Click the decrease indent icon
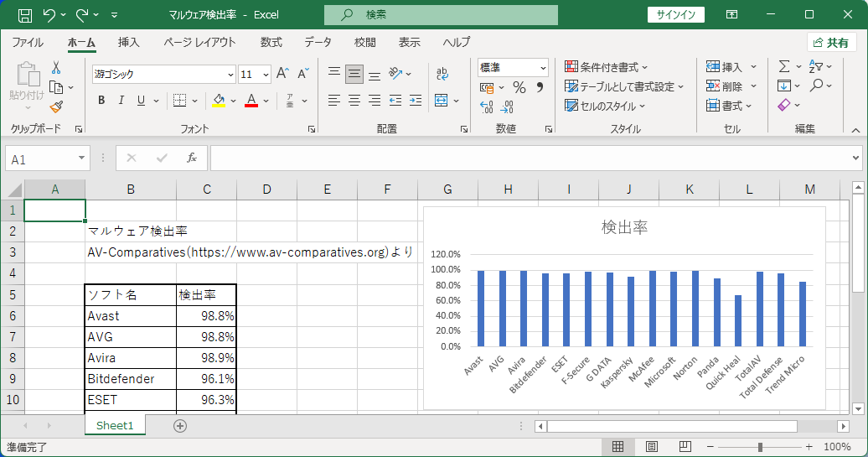The image size is (868, 457). coord(395,101)
